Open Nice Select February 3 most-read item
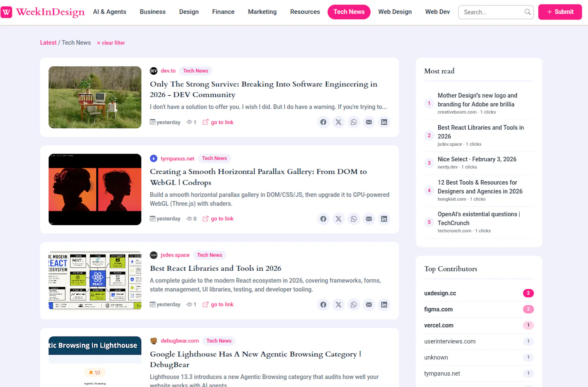The width and height of the screenshot is (588, 387). [x=477, y=159]
